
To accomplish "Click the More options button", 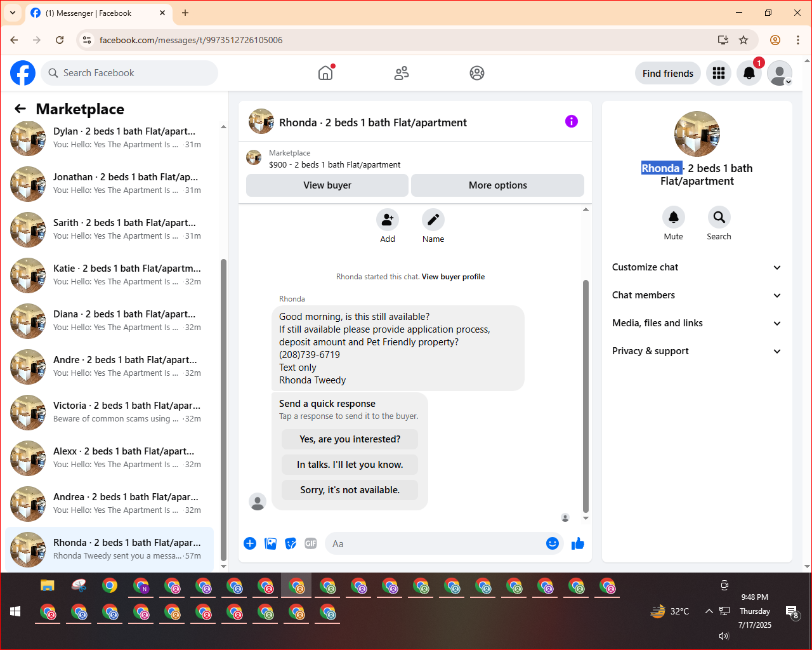I will tap(498, 185).
